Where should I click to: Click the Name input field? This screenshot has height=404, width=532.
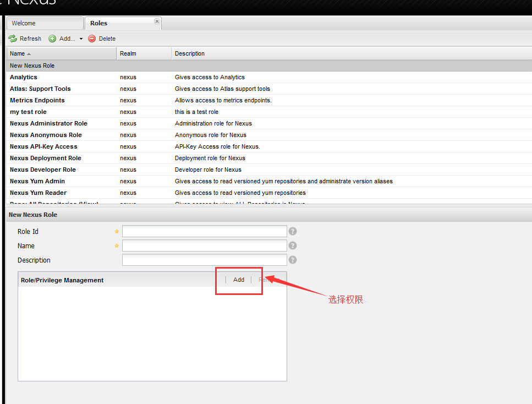pyautogui.click(x=205, y=245)
